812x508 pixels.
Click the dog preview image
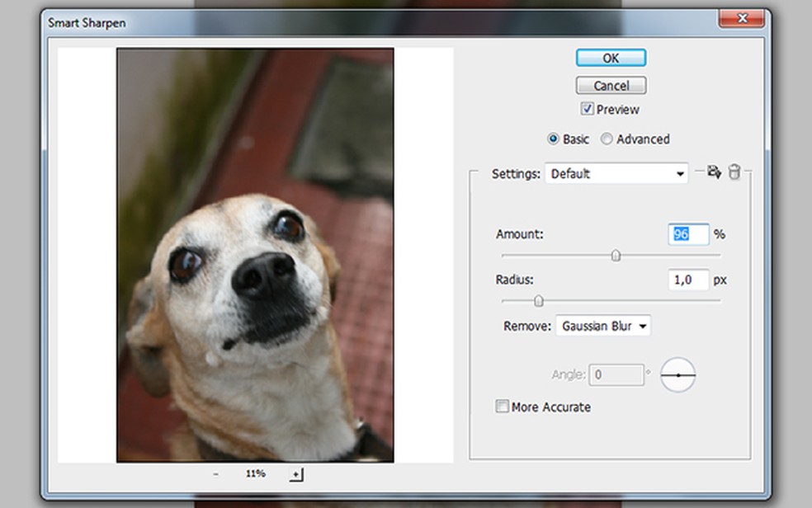pyautogui.click(x=255, y=255)
